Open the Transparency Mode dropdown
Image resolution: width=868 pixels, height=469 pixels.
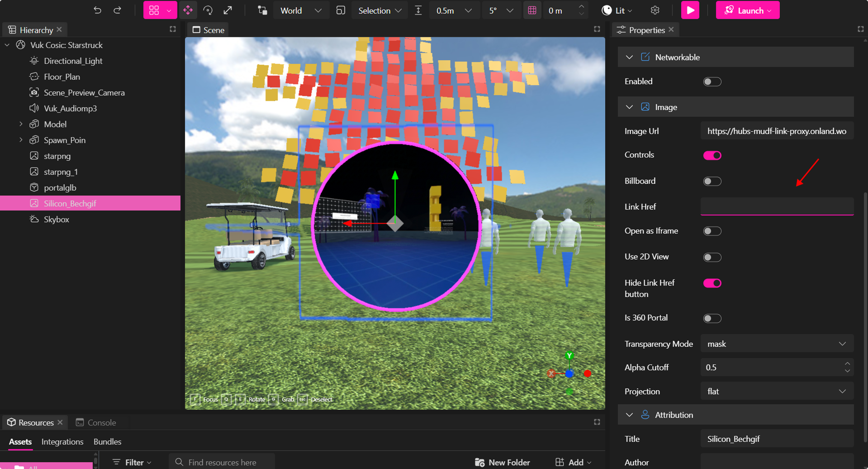776,344
